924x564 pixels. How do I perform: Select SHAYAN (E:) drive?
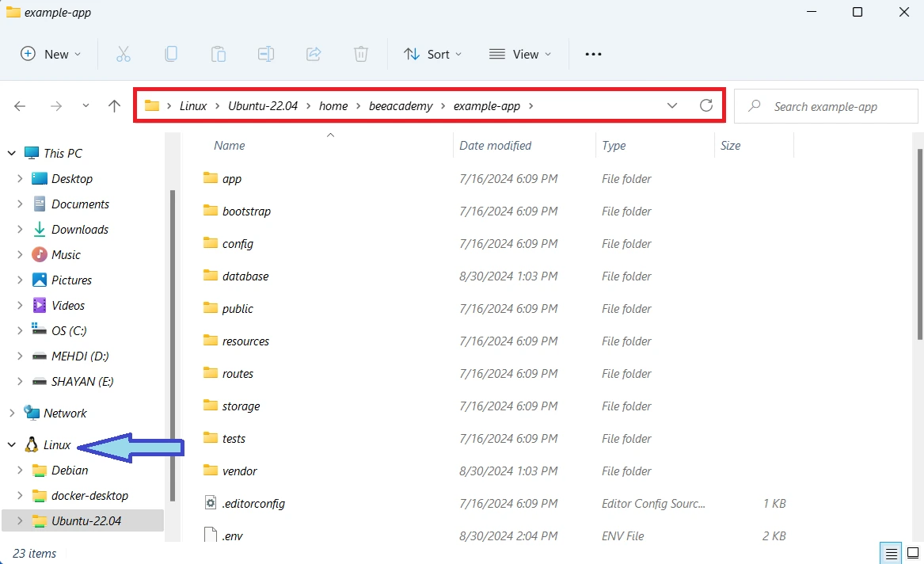82,381
